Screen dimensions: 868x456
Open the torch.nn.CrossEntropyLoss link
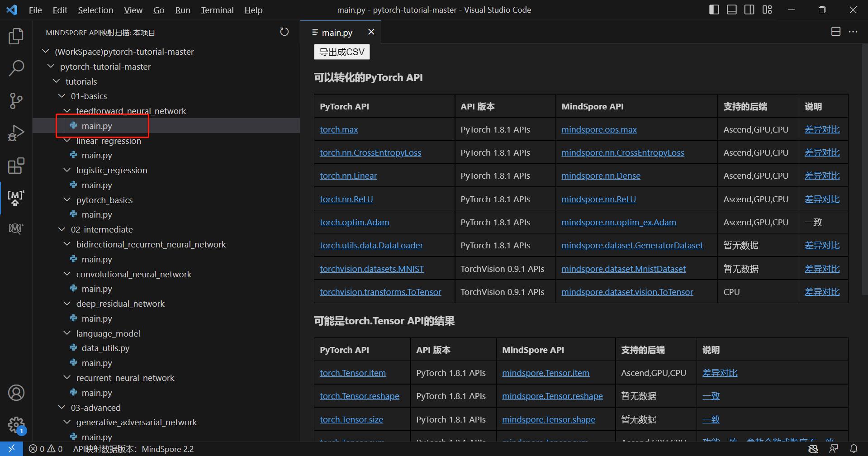[370, 152]
